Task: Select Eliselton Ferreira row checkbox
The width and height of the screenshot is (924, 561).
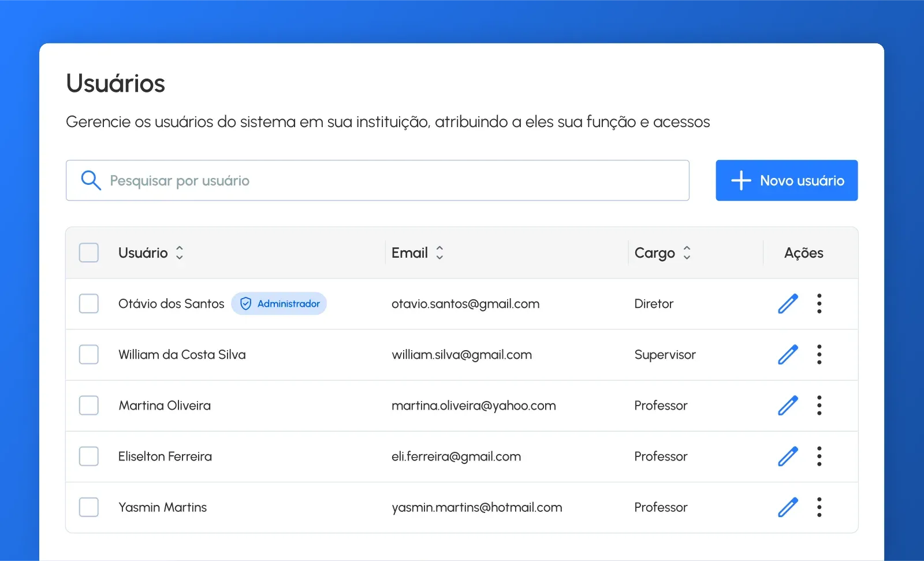Action: tap(88, 456)
